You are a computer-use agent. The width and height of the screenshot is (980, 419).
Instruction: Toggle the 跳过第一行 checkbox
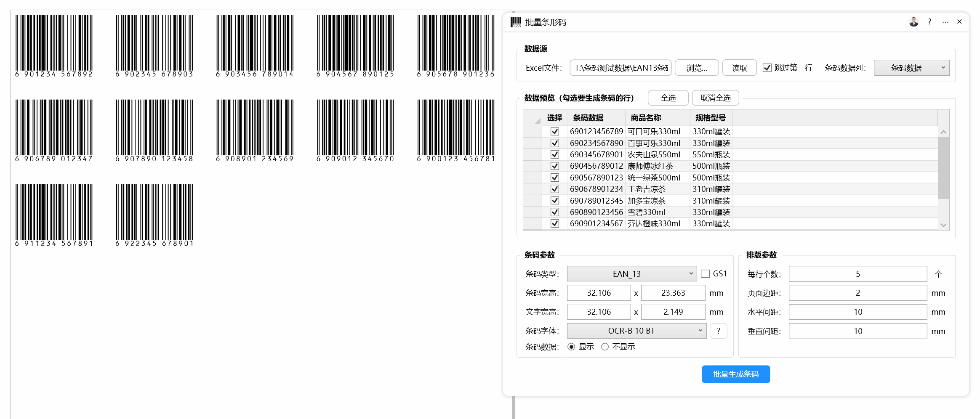tap(767, 68)
